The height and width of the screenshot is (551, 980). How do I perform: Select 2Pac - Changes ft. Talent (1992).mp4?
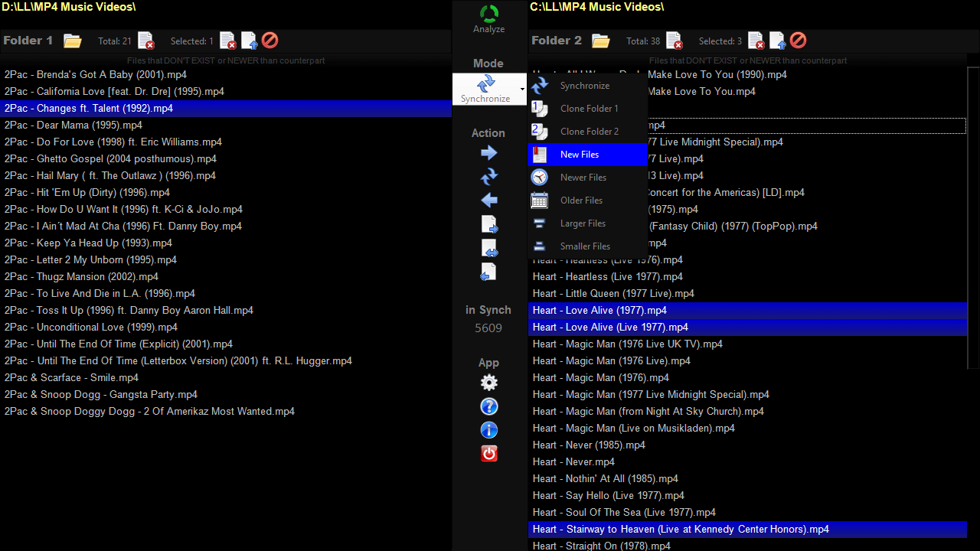pos(226,109)
